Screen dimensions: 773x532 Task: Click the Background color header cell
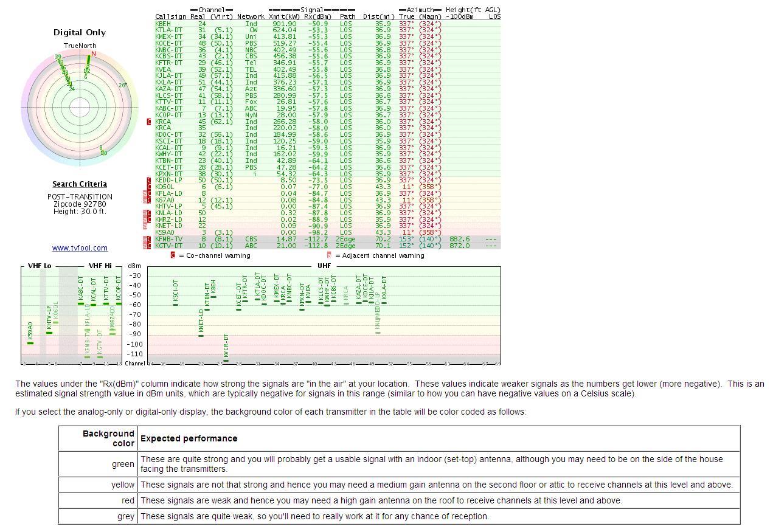(x=98, y=438)
